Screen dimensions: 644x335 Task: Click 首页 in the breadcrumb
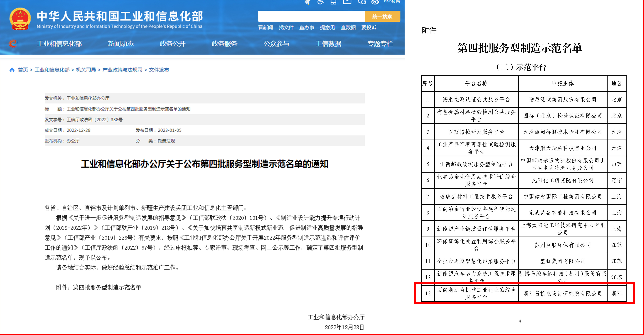(23, 70)
